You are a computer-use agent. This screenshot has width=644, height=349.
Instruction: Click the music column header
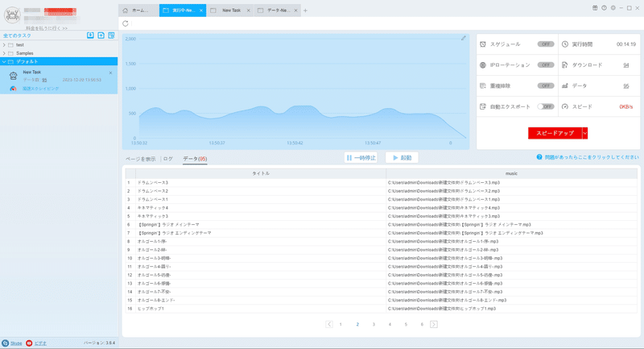coord(511,173)
